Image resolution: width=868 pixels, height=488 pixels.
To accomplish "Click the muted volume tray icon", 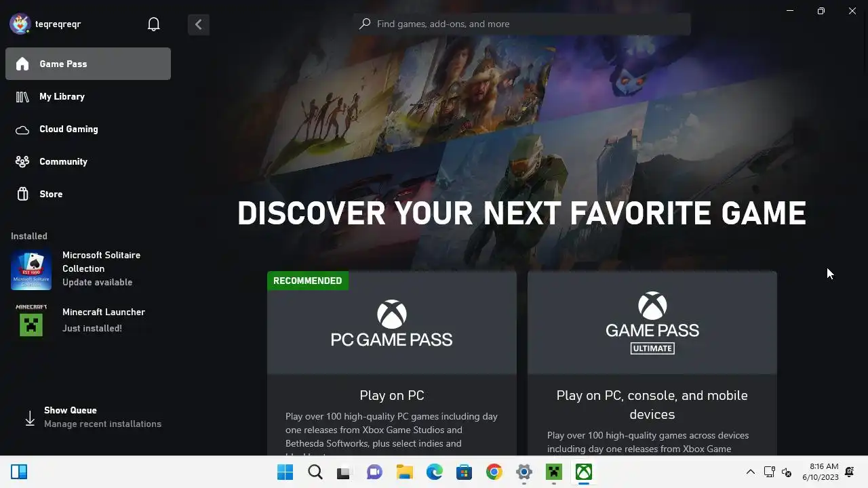I will click(787, 472).
